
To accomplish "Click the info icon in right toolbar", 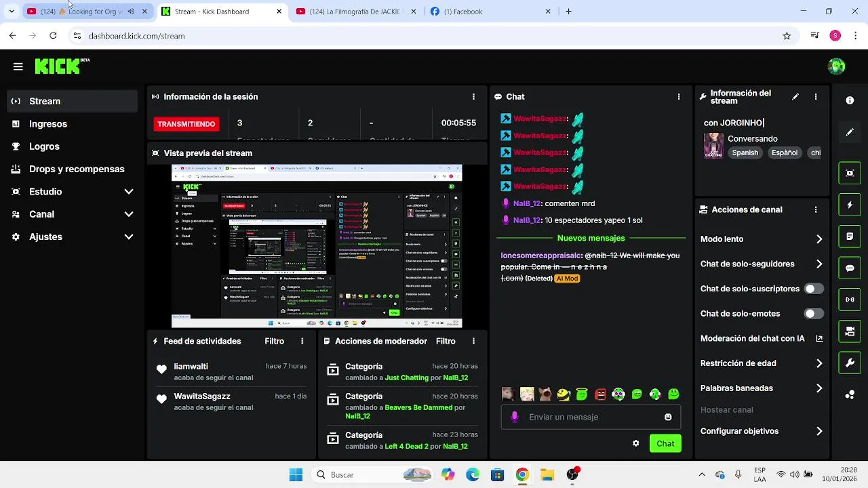I will 850,100.
